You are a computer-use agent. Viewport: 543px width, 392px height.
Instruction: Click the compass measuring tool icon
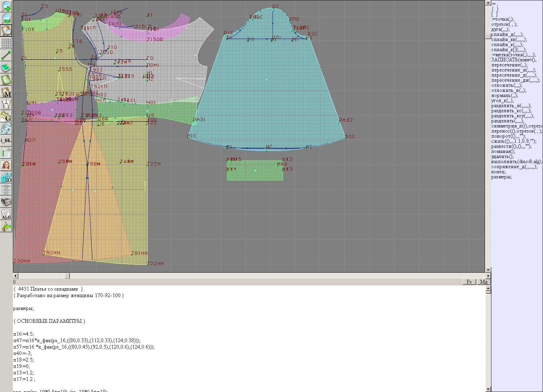[6, 104]
